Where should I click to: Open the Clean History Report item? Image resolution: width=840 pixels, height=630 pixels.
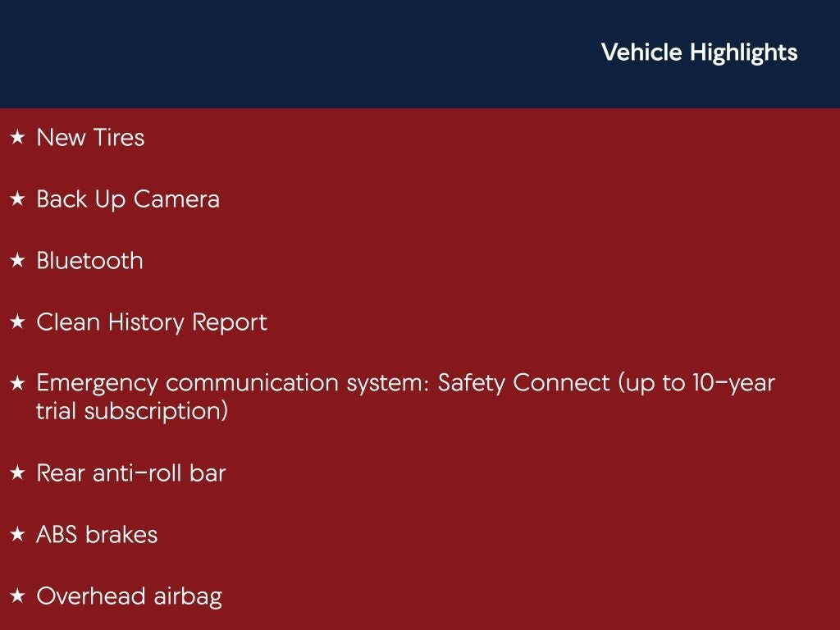point(152,322)
